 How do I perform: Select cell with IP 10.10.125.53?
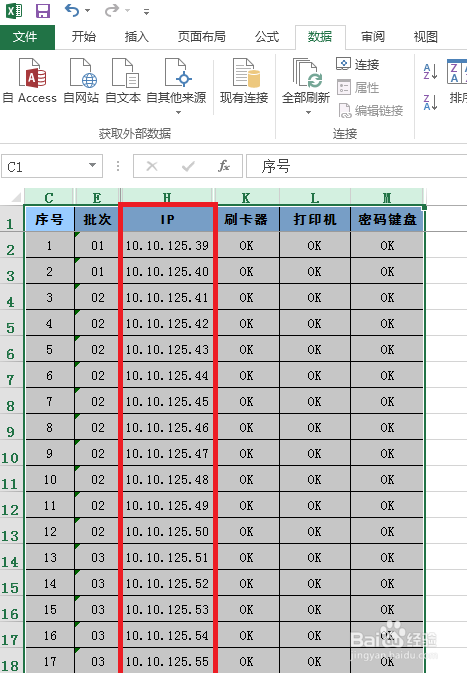[x=167, y=609]
